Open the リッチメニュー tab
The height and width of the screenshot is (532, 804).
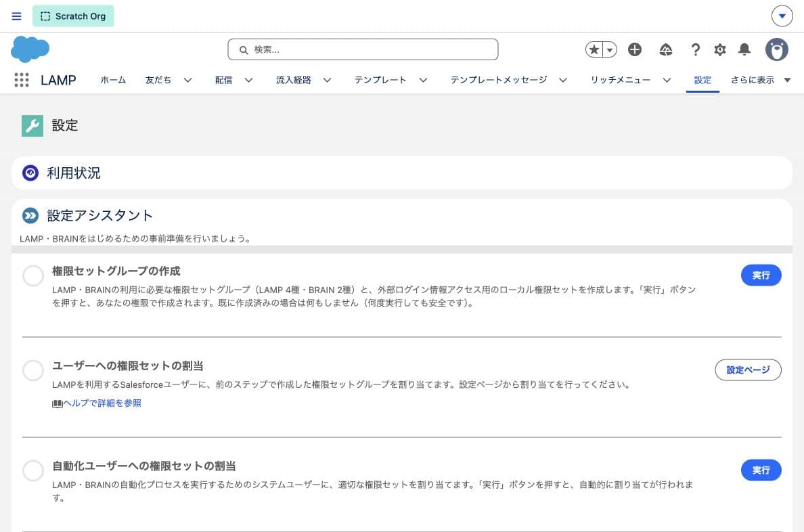621,80
